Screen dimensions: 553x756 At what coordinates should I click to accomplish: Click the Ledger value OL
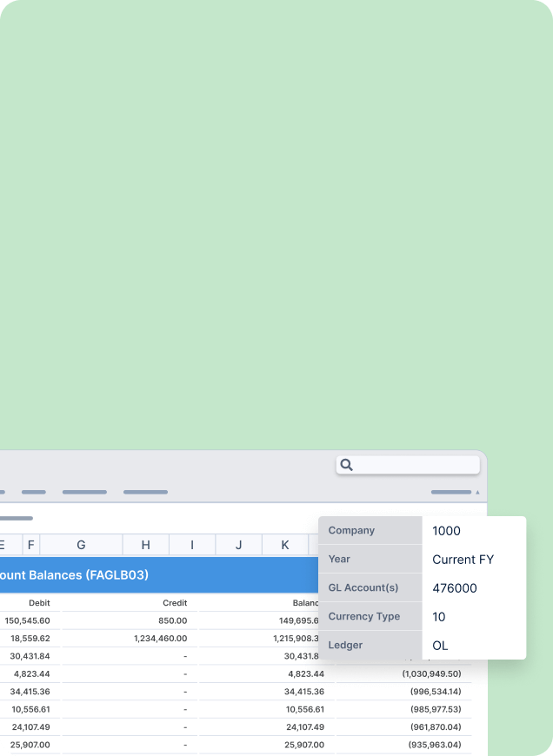(440, 646)
